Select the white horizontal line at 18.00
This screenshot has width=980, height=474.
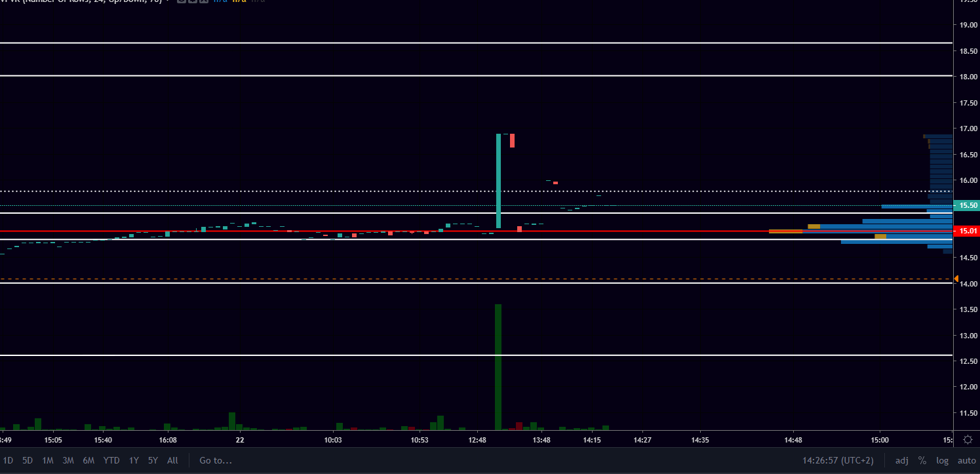[x=476, y=75]
